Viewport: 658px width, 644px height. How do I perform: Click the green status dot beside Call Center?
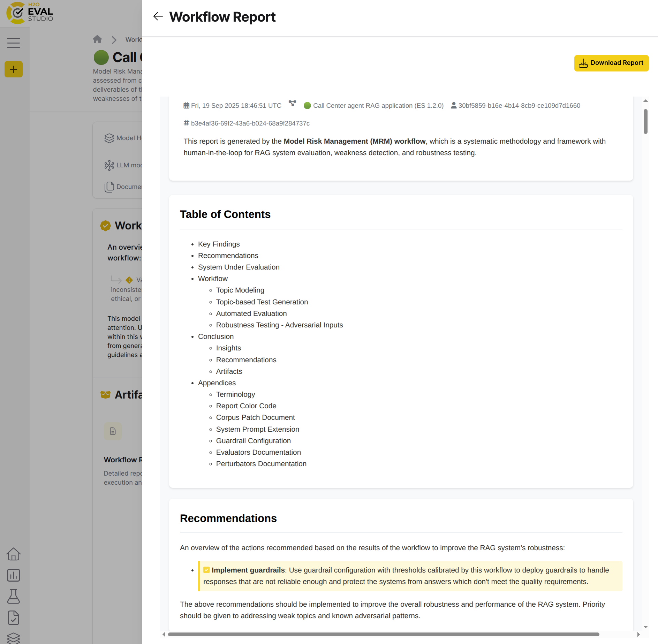pyautogui.click(x=101, y=57)
